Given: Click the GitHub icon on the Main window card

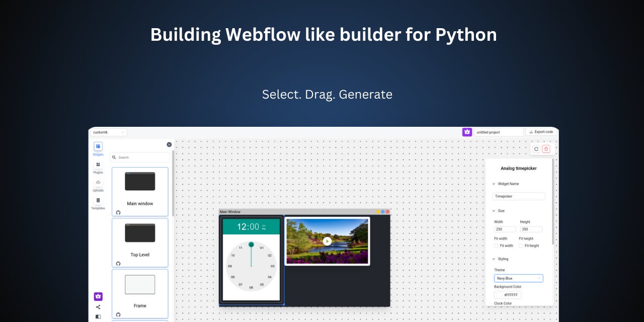Looking at the screenshot, I should tap(118, 212).
